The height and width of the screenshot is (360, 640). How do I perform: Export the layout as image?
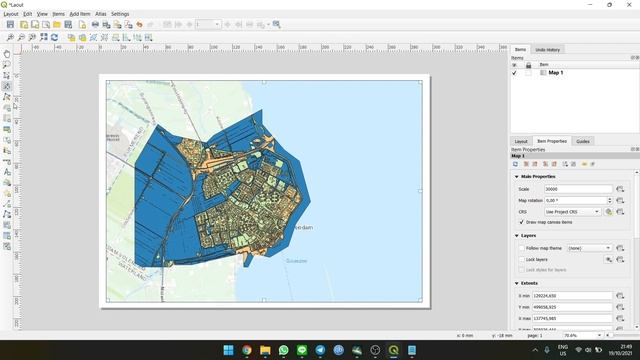click(106, 24)
